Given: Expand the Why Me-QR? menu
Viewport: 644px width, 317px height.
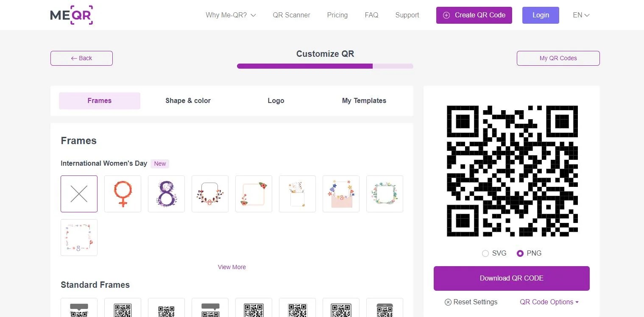Looking at the screenshot, I should 230,15.
